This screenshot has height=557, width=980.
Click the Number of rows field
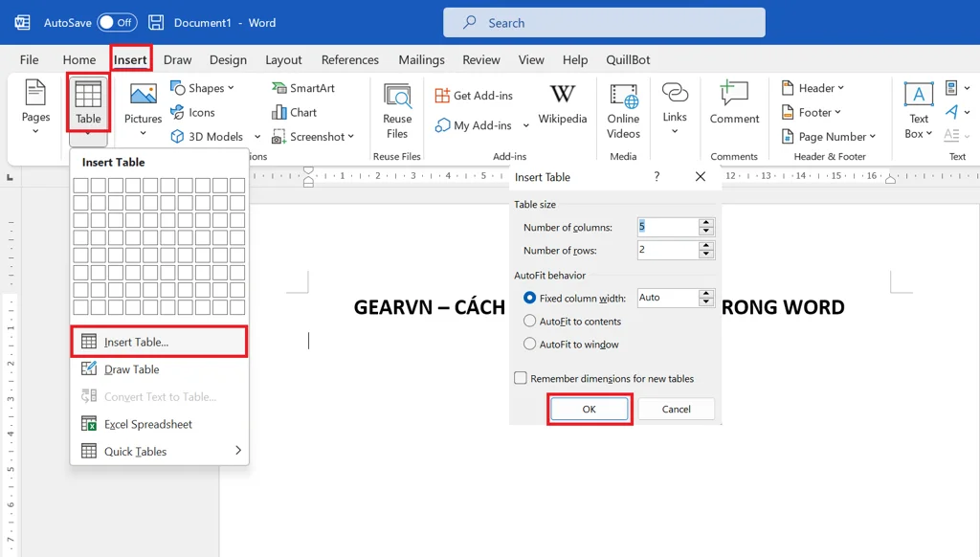click(x=667, y=250)
